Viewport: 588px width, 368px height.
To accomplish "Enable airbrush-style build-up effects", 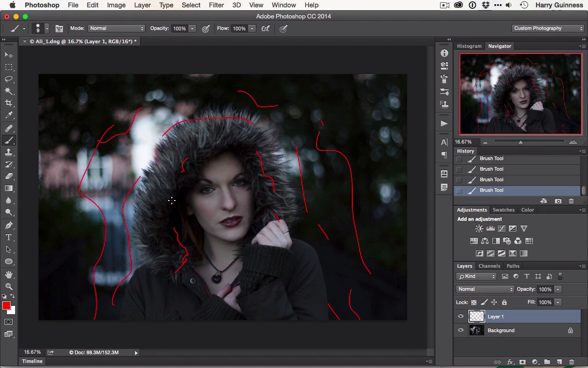I will pyautogui.click(x=266, y=29).
